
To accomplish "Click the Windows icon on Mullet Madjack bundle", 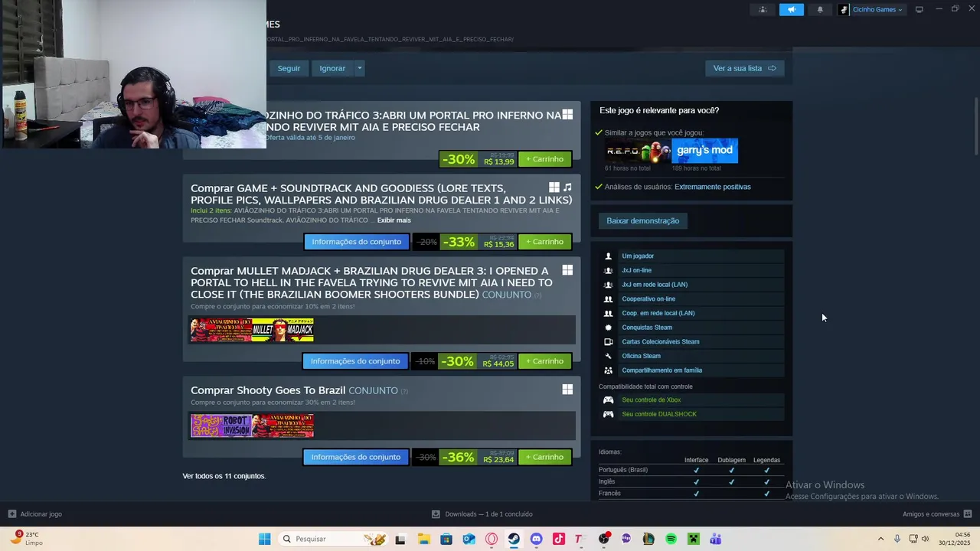I will (x=567, y=270).
